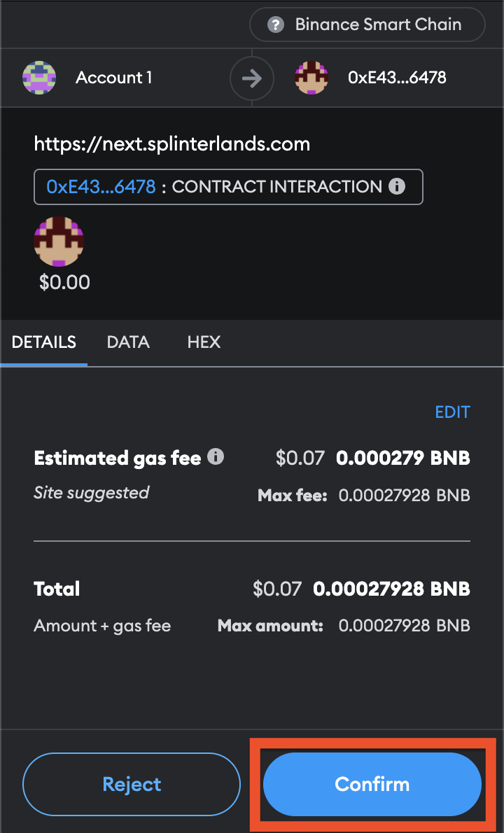Switch to the HEX tab
The height and width of the screenshot is (833, 504).
[204, 342]
